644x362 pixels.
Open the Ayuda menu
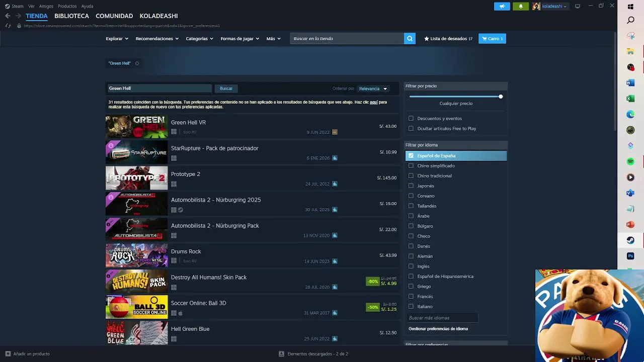[x=88, y=6]
